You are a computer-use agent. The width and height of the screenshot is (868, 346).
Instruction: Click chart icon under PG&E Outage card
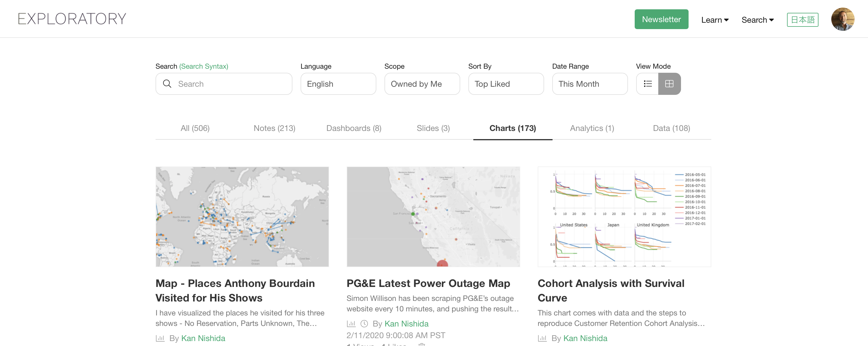[351, 324]
